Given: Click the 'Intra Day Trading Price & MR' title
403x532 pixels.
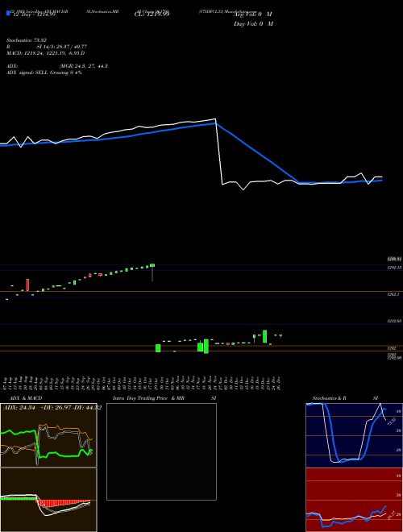Looking at the screenshot, I should pyautogui.click(x=148, y=398).
